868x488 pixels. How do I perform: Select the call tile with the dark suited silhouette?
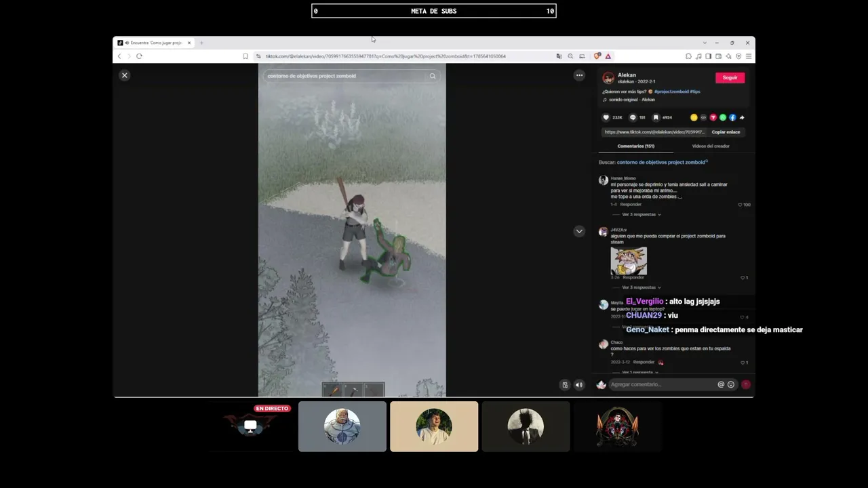tap(526, 426)
